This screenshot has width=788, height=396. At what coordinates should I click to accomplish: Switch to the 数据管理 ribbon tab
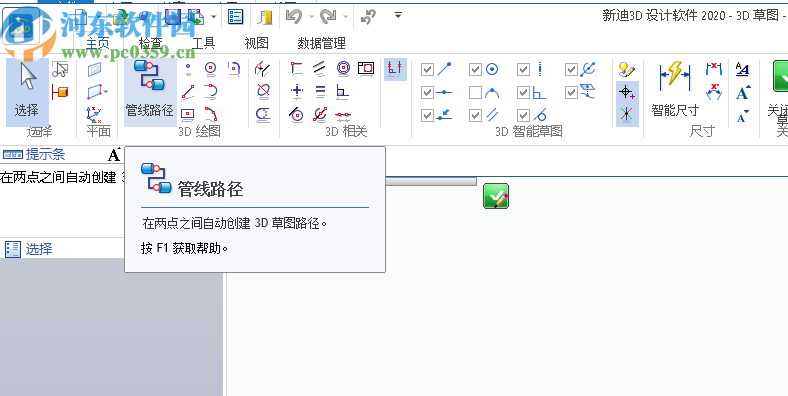(x=322, y=43)
